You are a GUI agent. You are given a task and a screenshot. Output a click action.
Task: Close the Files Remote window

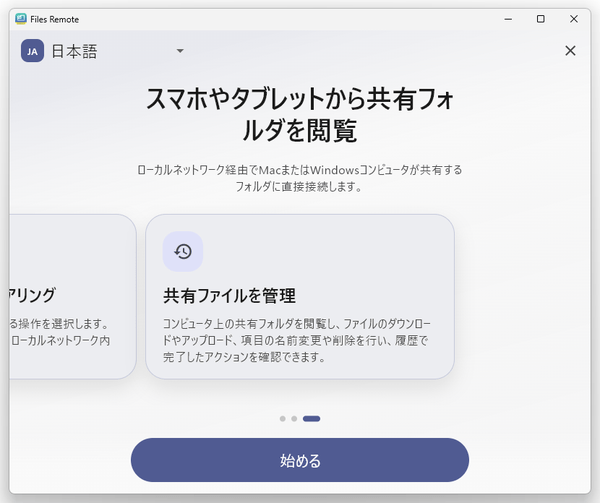(x=574, y=19)
